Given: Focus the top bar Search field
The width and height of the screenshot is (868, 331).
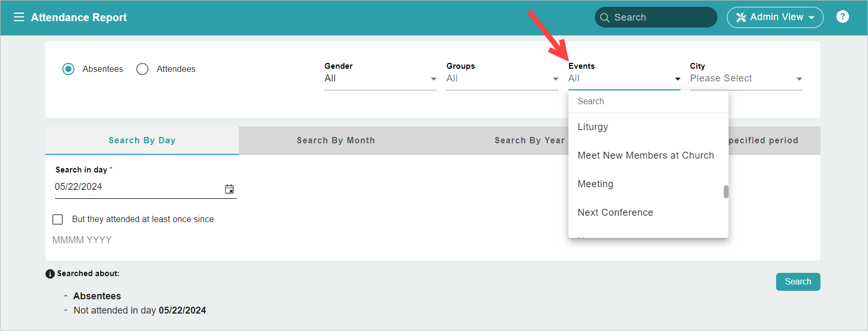Looking at the screenshot, I should 656,17.
